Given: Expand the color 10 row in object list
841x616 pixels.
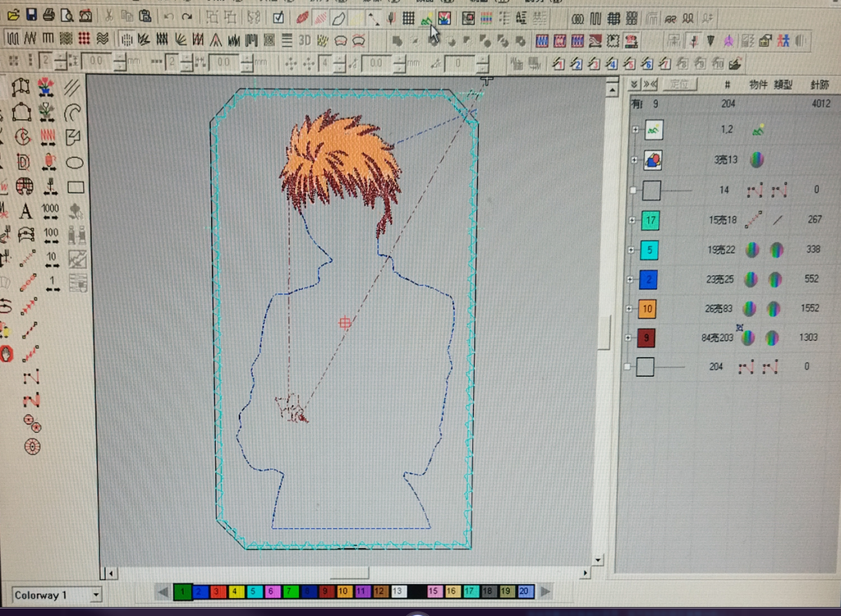Looking at the screenshot, I should 629,309.
